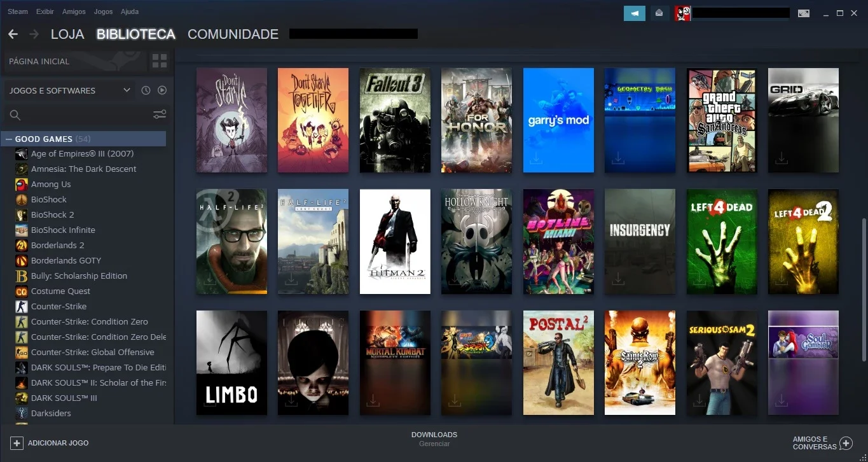Open the Hollow Knight cover
868x462 pixels.
coord(476,242)
